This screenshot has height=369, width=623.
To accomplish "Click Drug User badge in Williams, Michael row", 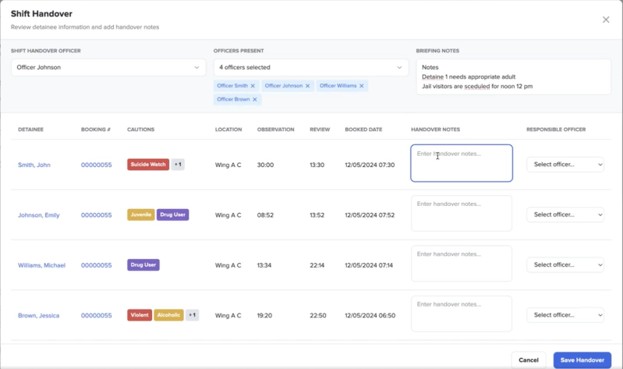I will point(143,265).
